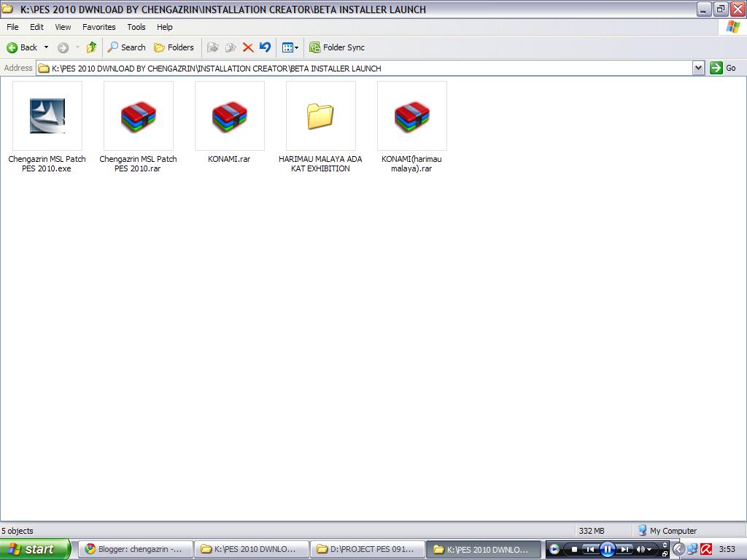Open the Search pane
Viewport: 747px width, 560px height.
tap(126, 47)
